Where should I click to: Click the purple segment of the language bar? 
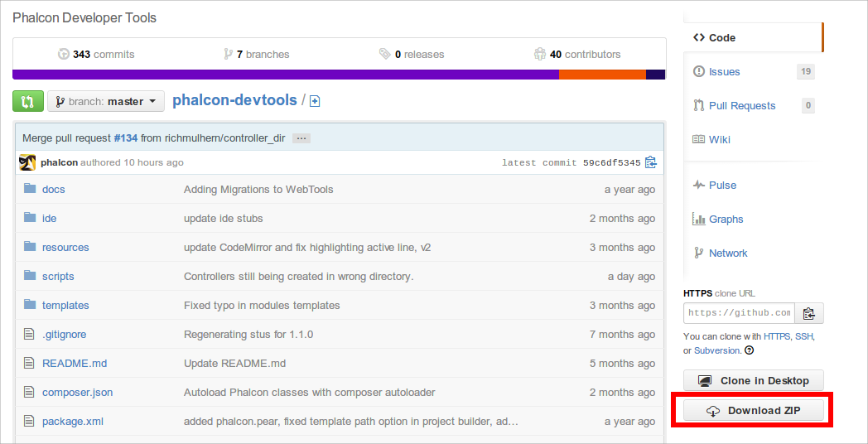click(286, 75)
